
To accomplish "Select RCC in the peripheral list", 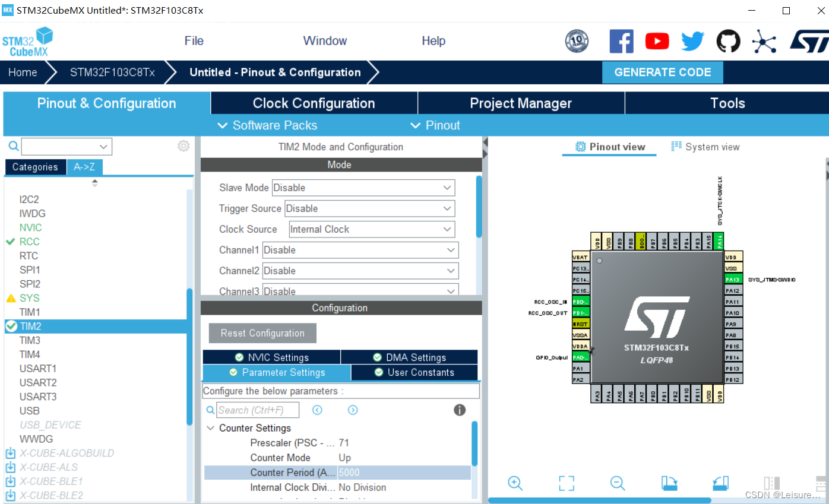I will pyautogui.click(x=29, y=242).
